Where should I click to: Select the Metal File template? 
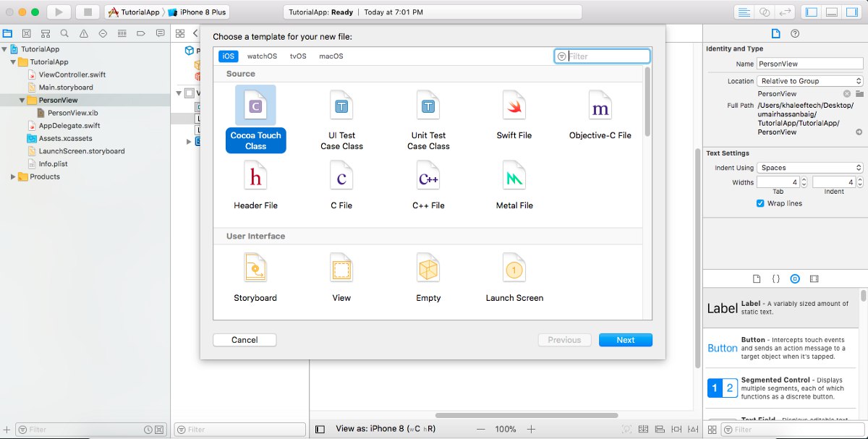[x=514, y=186]
